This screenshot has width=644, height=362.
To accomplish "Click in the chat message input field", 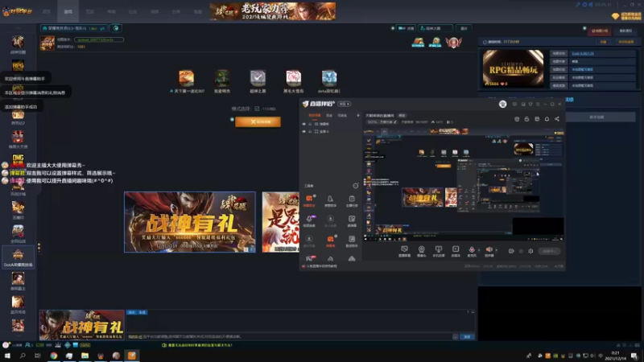I will pos(289,336).
